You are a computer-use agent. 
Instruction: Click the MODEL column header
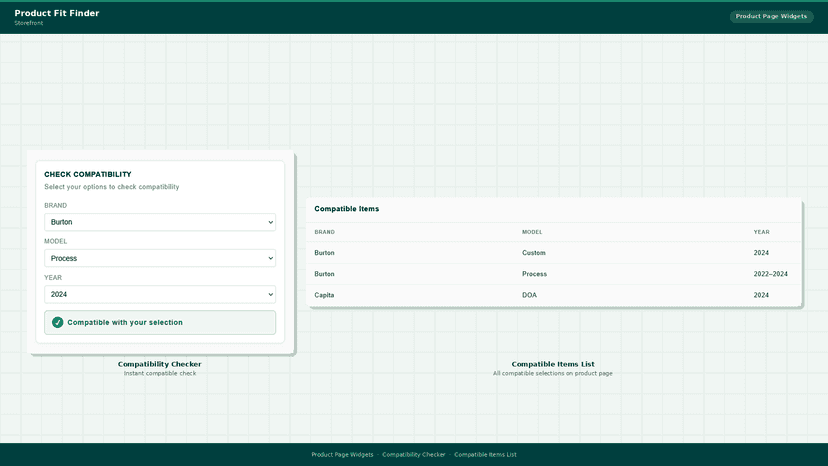click(532, 232)
